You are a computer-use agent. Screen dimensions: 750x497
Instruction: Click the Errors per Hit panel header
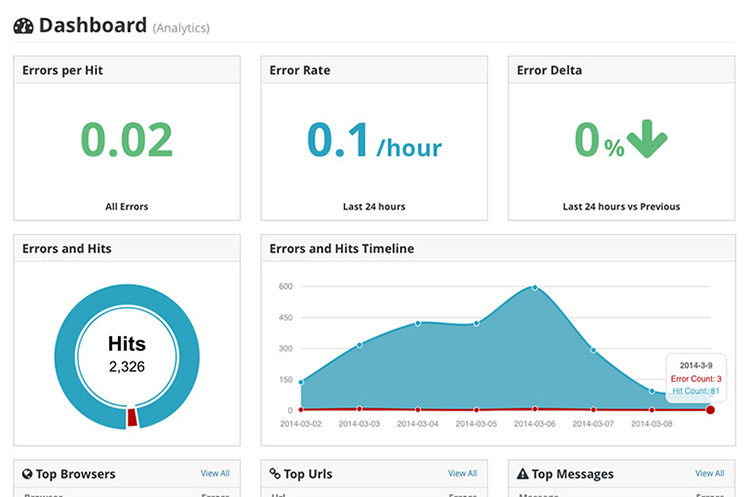coord(127,70)
